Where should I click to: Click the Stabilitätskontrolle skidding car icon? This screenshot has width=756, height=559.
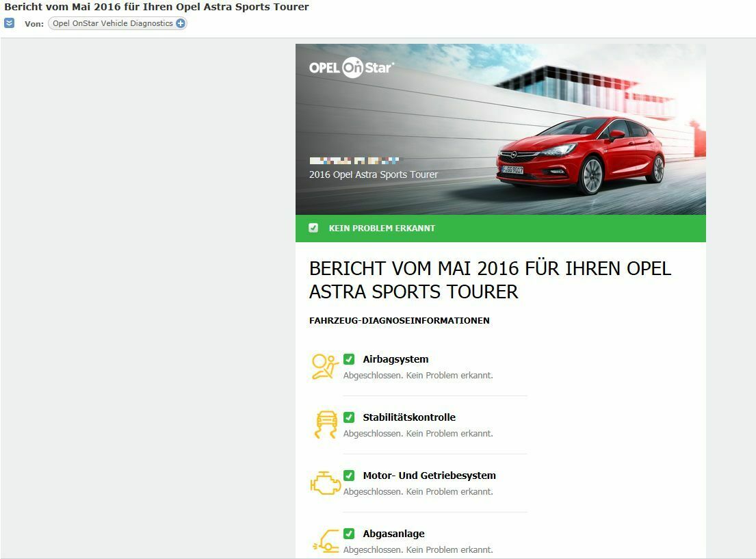(326, 425)
